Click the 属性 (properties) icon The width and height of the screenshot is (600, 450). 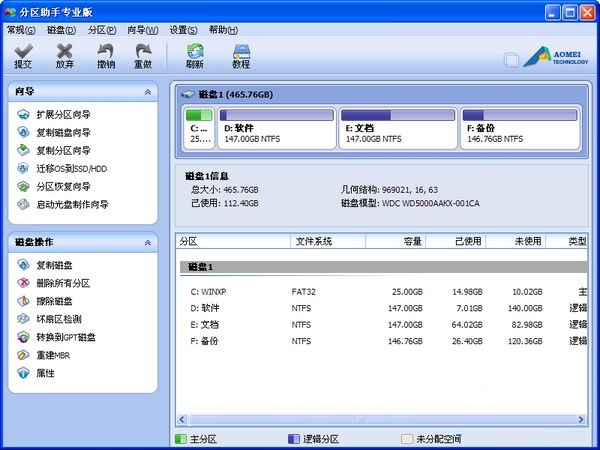click(23, 373)
